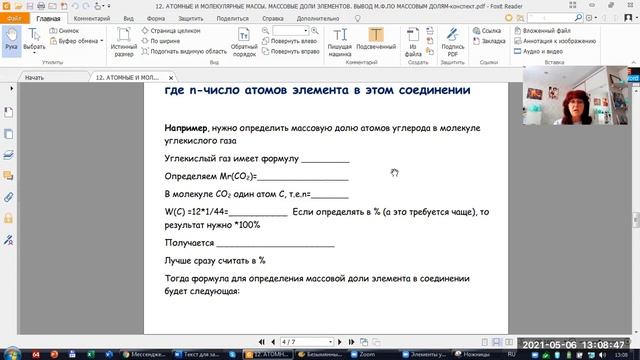Image resolution: width=640 pixels, height=360 pixels.
Task: Toggle continuous page view mode
Action: 496,342
